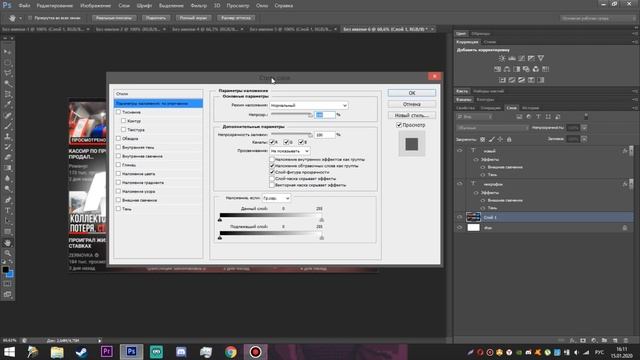Open the Наложение, если channel dropdown

point(276,198)
